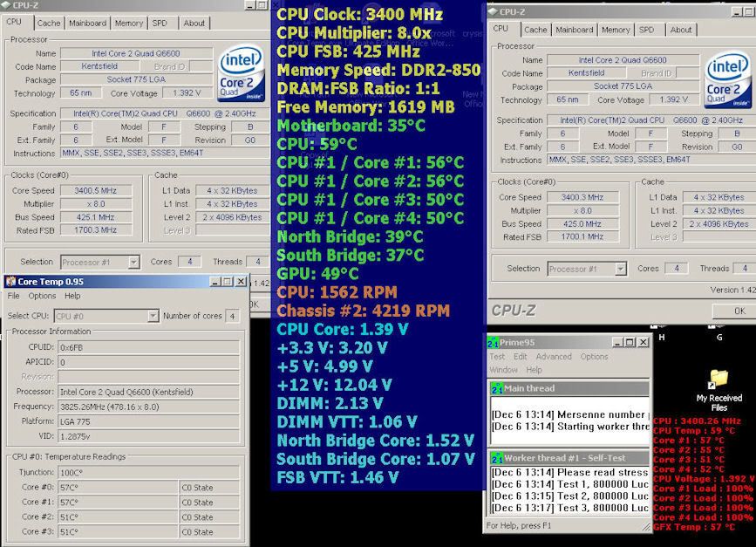Click the Level 2 cache value in left CPU-Z
This screenshot has height=547, width=756.
pos(232,217)
